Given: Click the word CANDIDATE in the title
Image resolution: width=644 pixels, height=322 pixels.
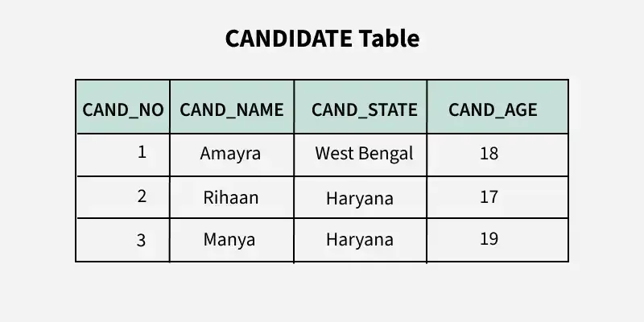Looking at the screenshot, I should (x=289, y=39).
